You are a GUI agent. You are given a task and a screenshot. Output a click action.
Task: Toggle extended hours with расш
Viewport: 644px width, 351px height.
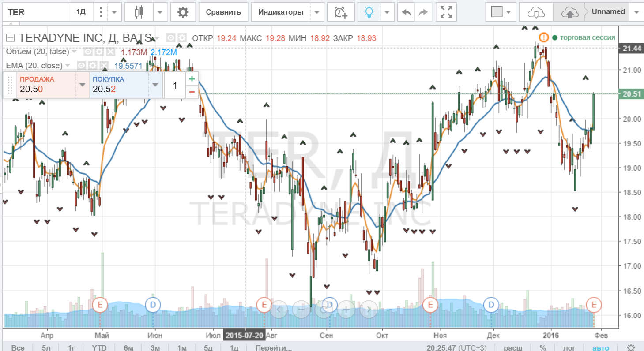click(512, 347)
